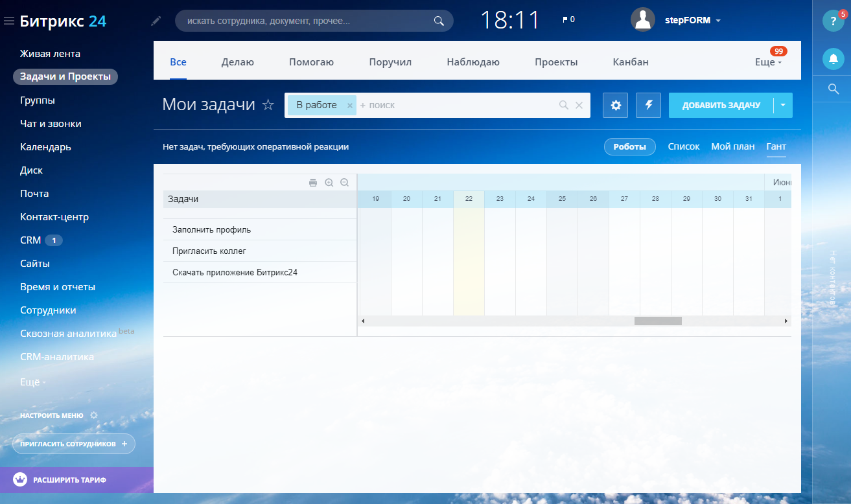This screenshot has height=504, width=851.
Task: Open Время и отчеты in the left menu
Action: 58,287
